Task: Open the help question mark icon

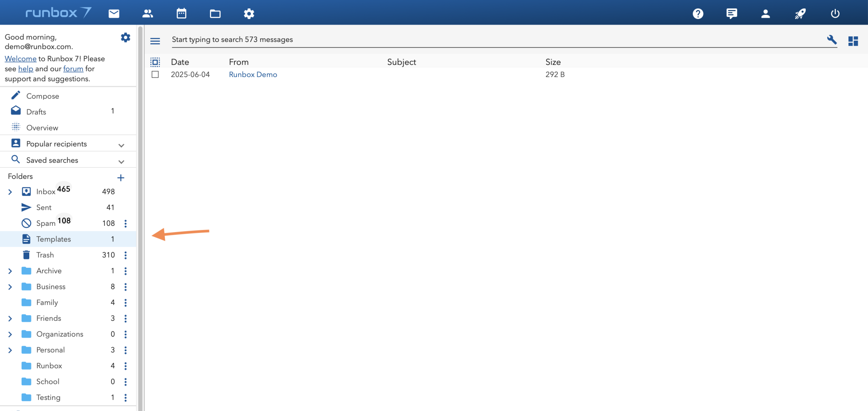Action: pos(698,14)
